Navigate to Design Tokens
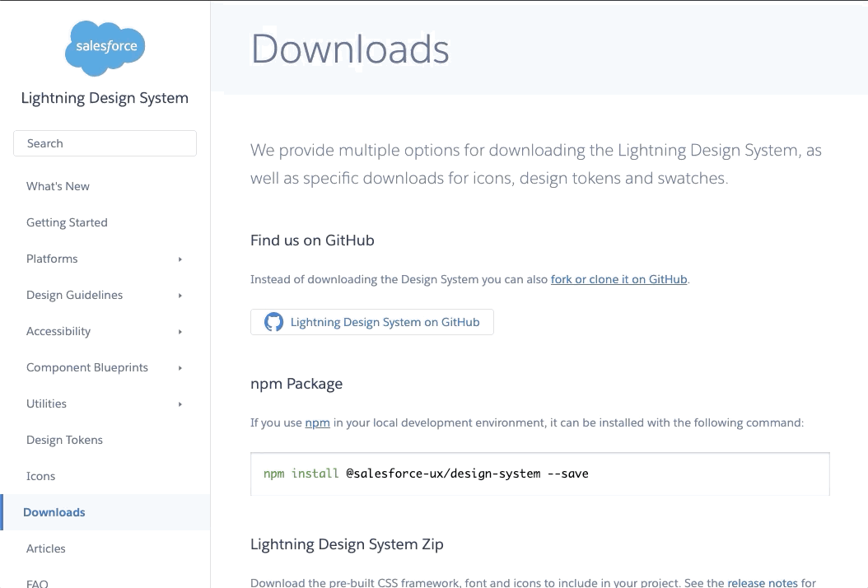 (x=65, y=440)
